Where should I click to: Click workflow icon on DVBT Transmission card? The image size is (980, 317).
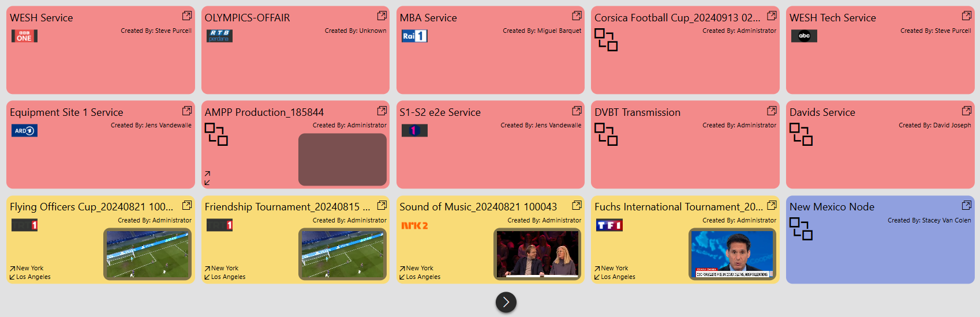(x=606, y=134)
